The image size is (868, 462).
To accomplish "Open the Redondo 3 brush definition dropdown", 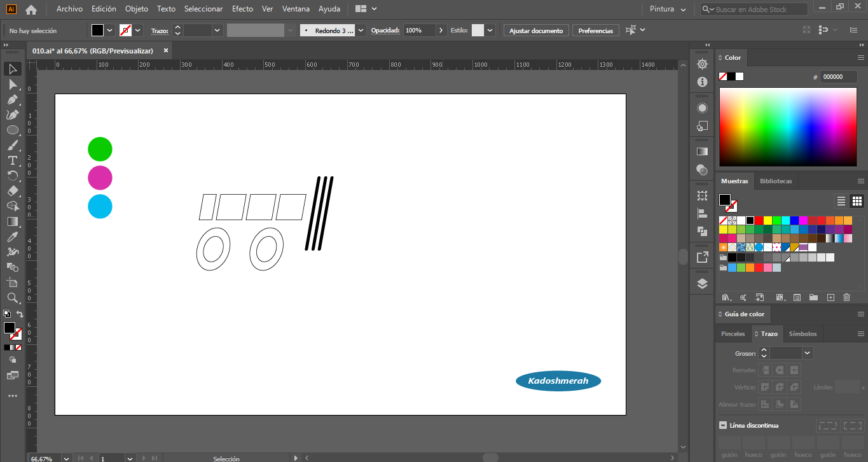I will [361, 30].
